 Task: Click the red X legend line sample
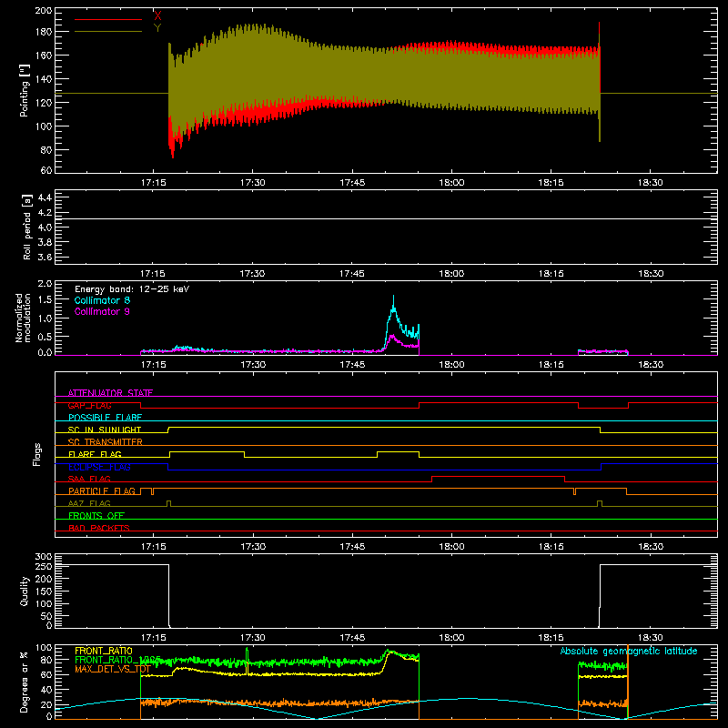coord(107,19)
